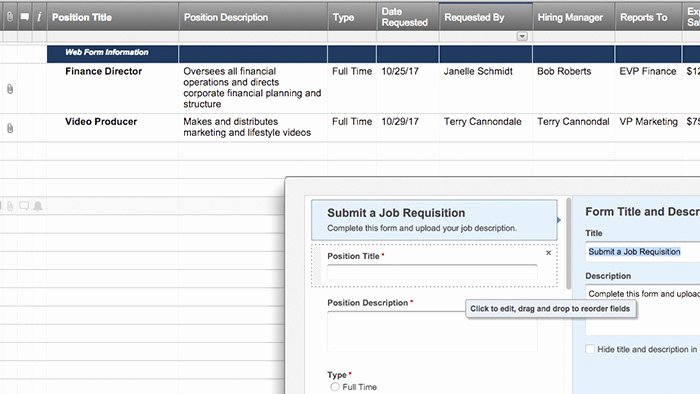Viewport: 700px width, 394px height.
Task: Select the Video Producer cell
Action: click(x=113, y=128)
